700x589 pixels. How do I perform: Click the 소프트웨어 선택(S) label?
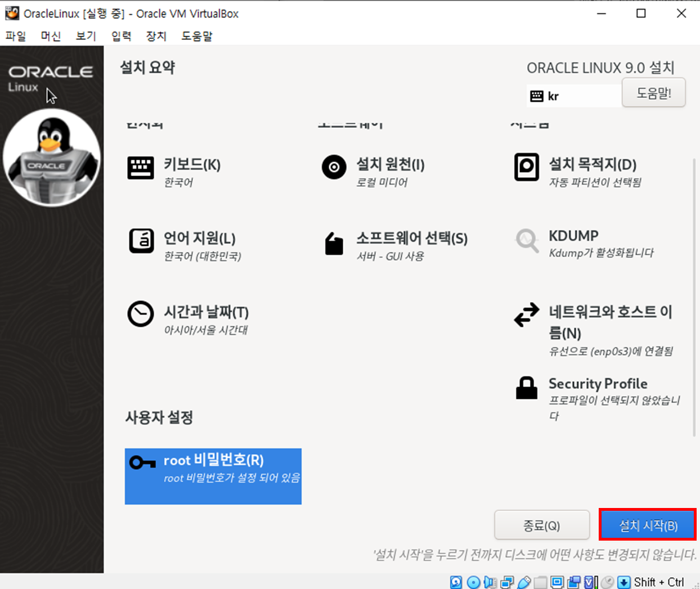[x=412, y=238]
